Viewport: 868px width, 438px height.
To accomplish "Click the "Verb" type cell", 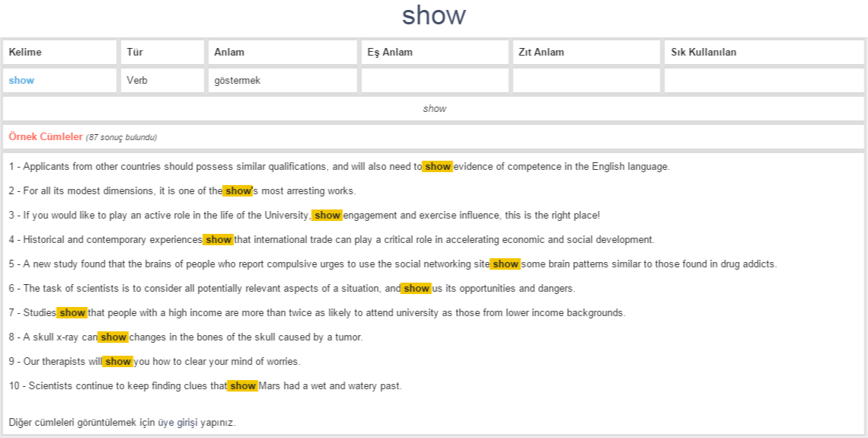I will pyautogui.click(x=137, y=81).
